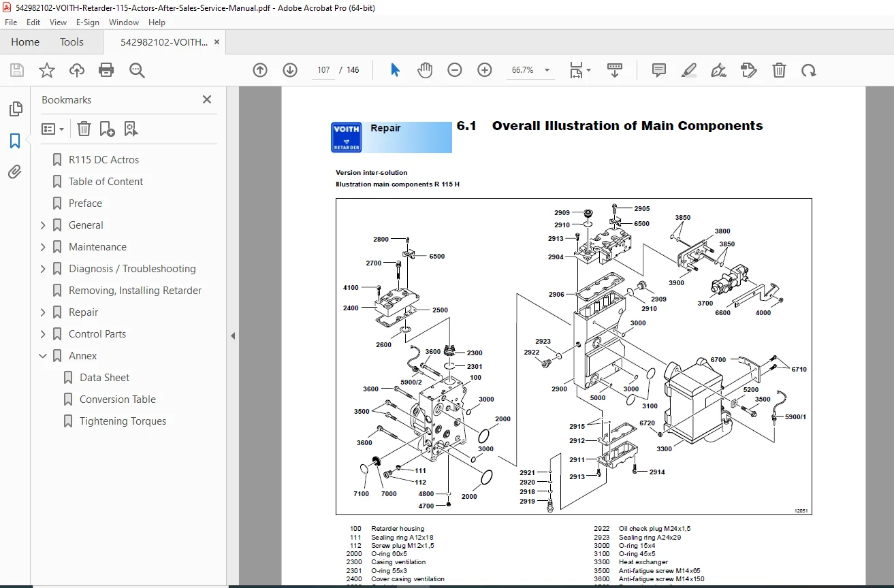Jump to Removing, Installing Retarder bookmark

pos(135,291)
